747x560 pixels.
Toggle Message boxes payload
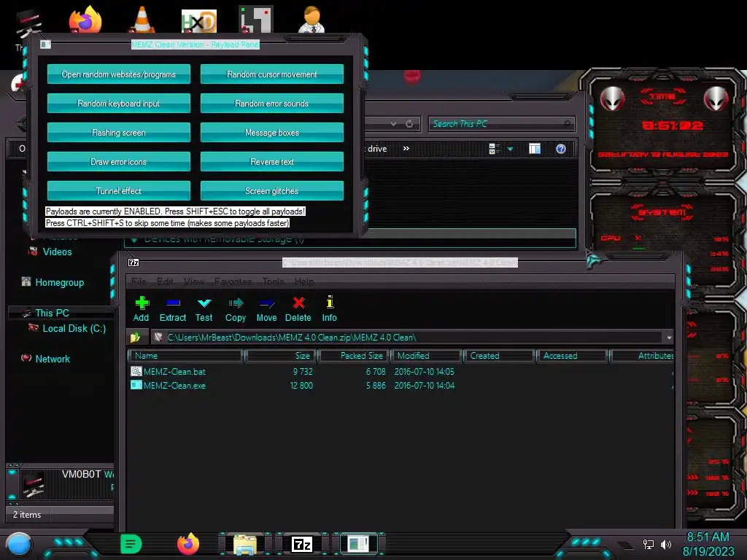click(x=271, y=133)
